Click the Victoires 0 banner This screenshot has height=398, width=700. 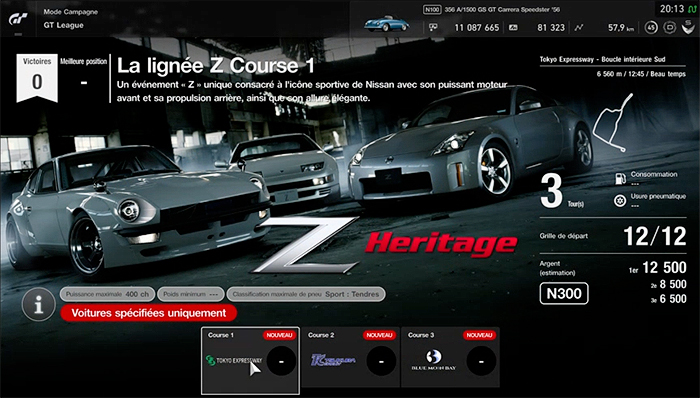37,78
